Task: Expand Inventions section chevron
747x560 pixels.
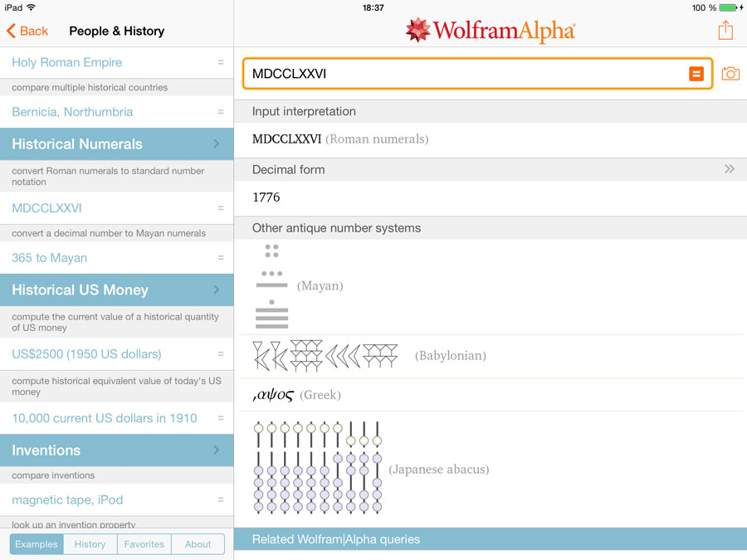Action: click(217, 450)
